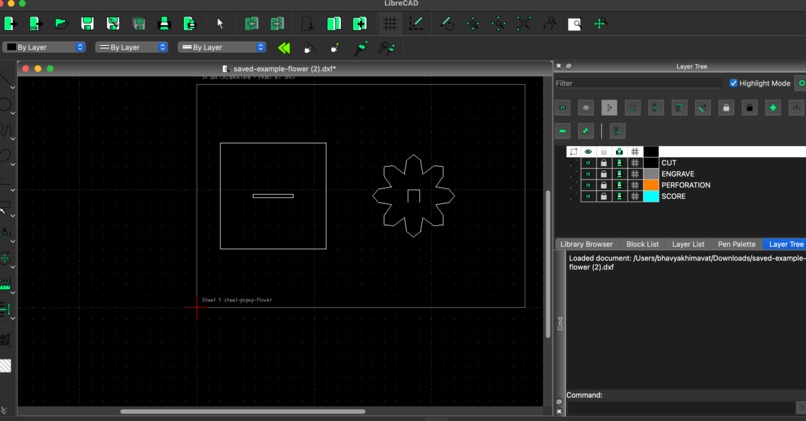Viewport: 806px width, 421px height.
Task: Click the Zoom In icon
Action: (472, 24)
